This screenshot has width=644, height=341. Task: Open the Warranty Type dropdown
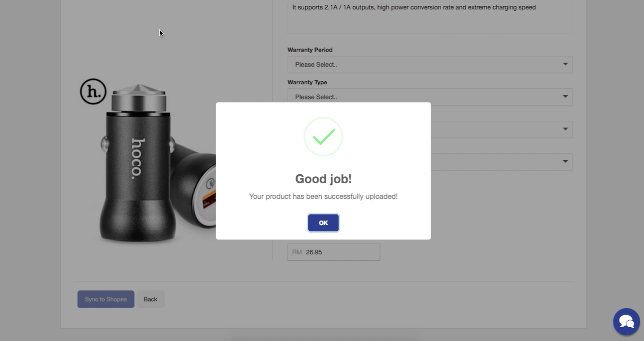tap(430, 97)
